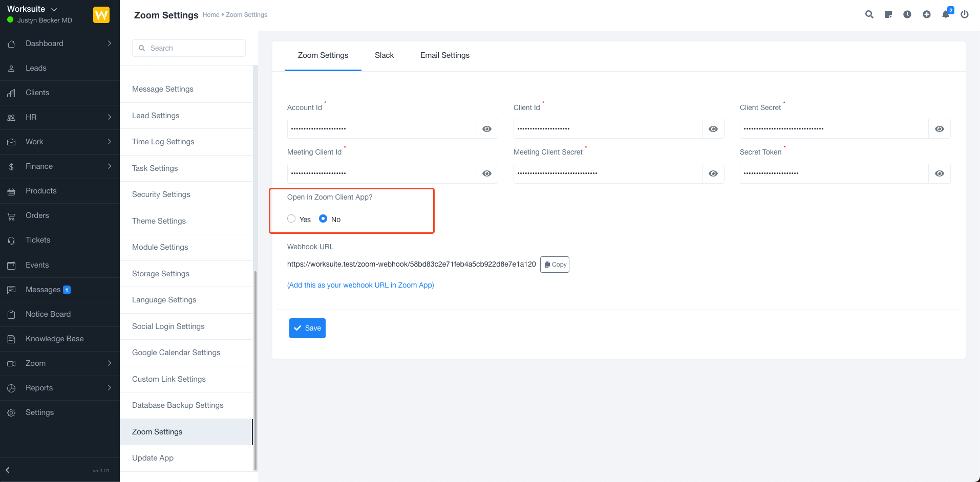Viewport: 980px width, 482px height.
Task: Switch to the Slack tab
Action: pos(384,55)
